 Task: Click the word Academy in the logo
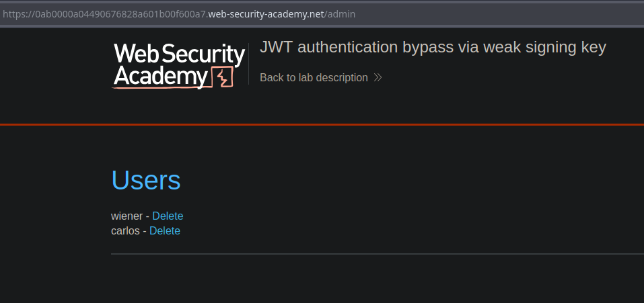click(x=160, y=78)
